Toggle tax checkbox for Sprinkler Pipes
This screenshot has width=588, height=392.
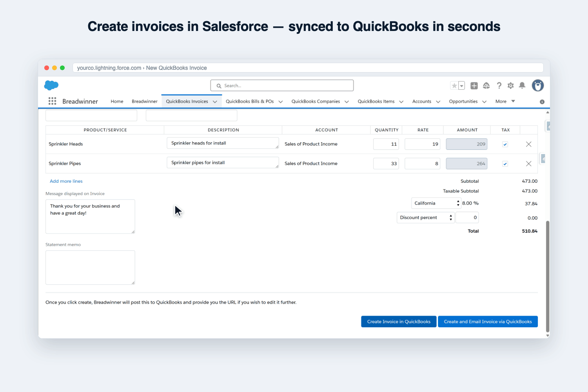click(505, 164)
